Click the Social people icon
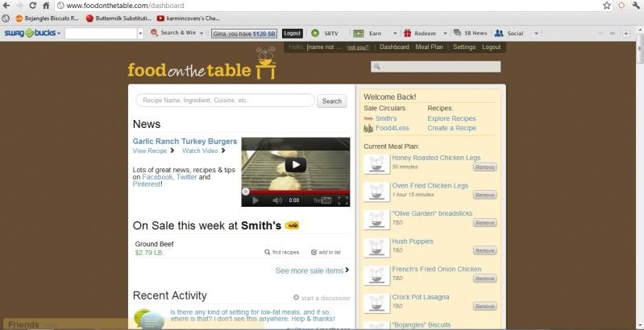Viewport: 644px width, 330px height. click(x=499, y=33)
